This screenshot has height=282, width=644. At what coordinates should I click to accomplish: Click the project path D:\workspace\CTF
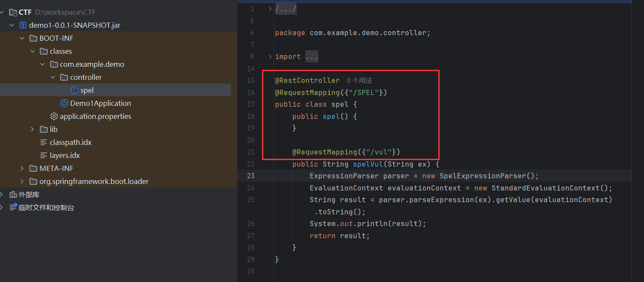[65, 12]
